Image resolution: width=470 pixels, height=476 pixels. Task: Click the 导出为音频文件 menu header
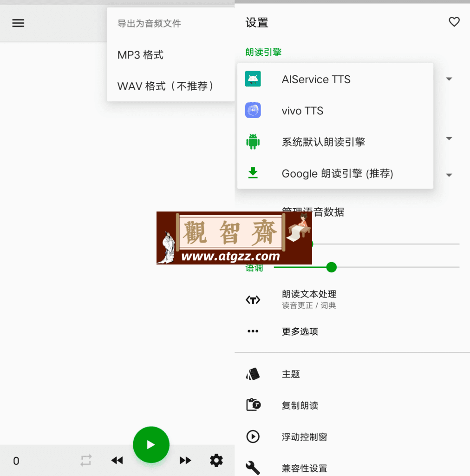[x=149, y=23]
